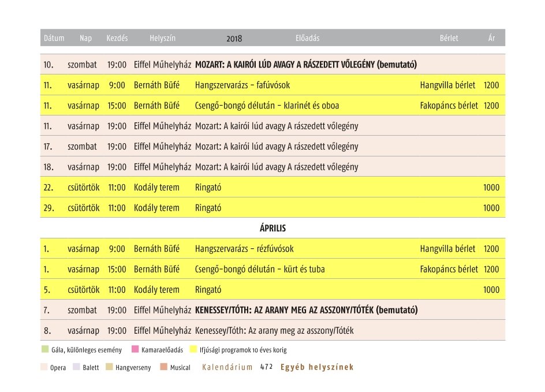Click Hangvilla bérlet for rézfúvósok row
Viewport: 545px width, 392px height.
tap(447, 249)
